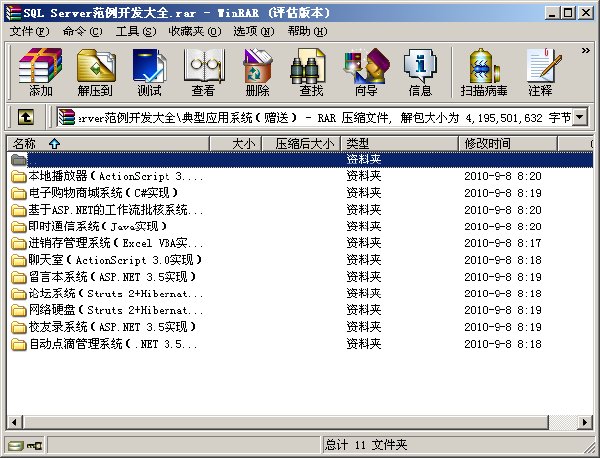The width and height of the screenshot is (600, 458).
Task: Run 测试 (Test) on the archive
Action: pos(150,72)
